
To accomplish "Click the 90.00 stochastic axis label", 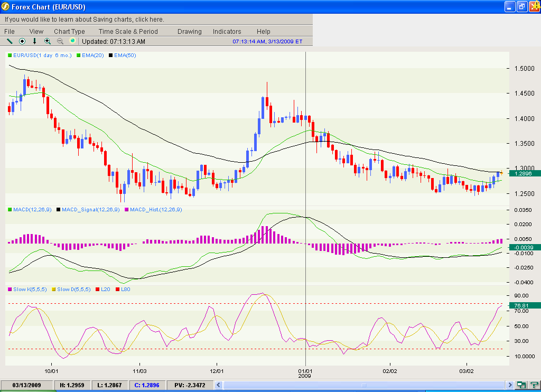I will click(521, 295).
